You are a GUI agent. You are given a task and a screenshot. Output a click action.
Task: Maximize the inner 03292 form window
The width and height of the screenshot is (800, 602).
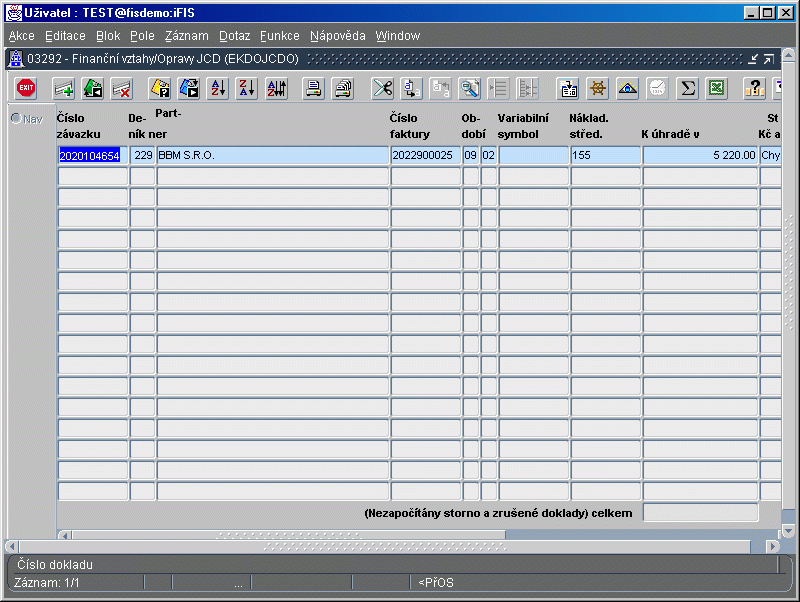[769, 59]
